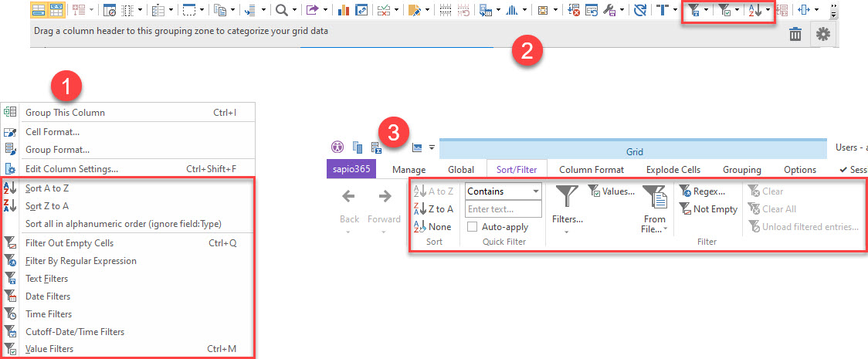Select Group This Column menu entry

(65, 113)
